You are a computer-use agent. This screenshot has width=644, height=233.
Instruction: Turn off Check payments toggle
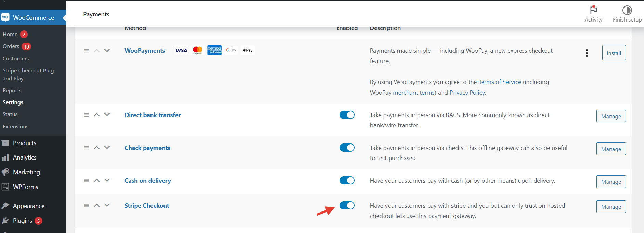click(347, 148)
